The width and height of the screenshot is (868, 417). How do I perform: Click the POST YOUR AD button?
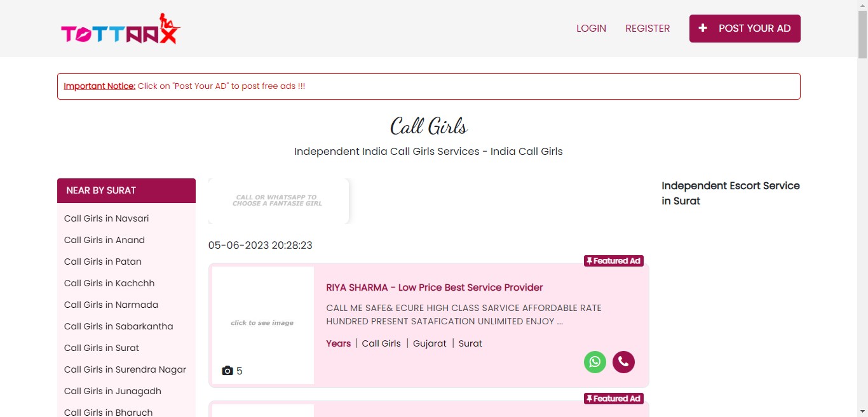pos(745,29)
